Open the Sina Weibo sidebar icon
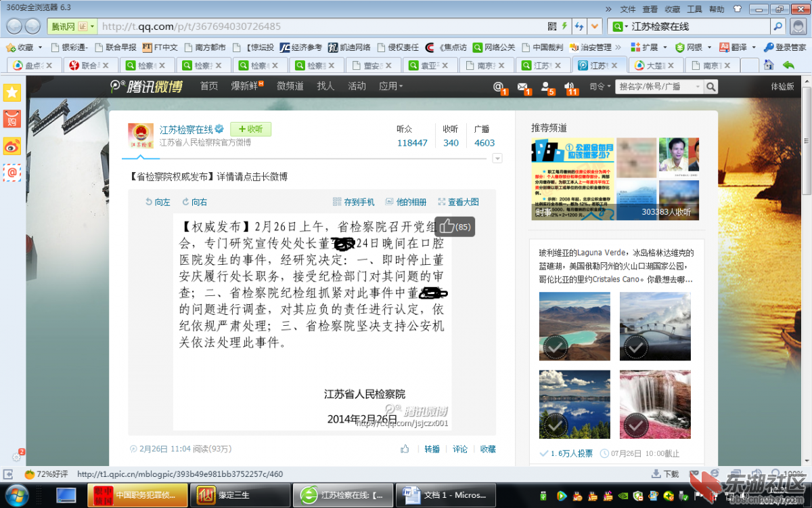812x508 pixels. (x=12, y=146)
